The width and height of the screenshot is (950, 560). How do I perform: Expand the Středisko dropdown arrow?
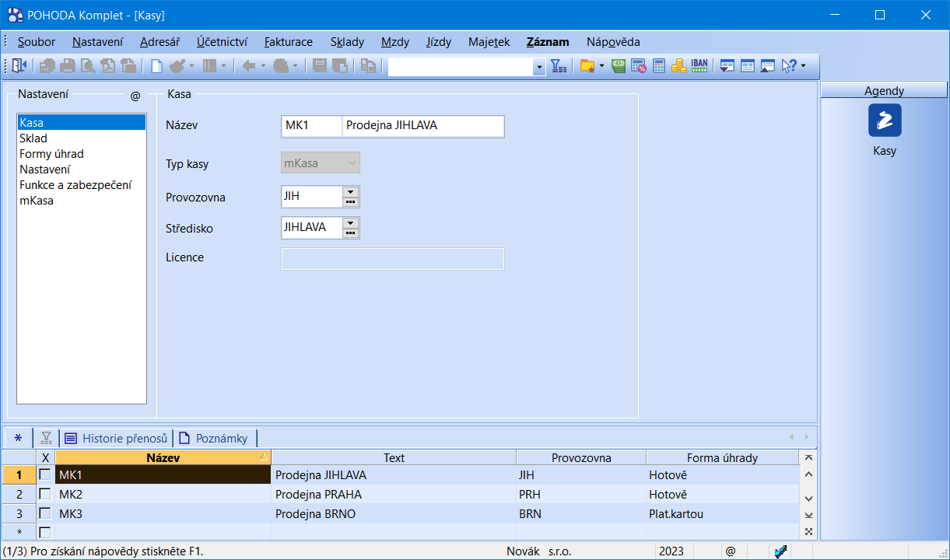(x=350, y=222)
